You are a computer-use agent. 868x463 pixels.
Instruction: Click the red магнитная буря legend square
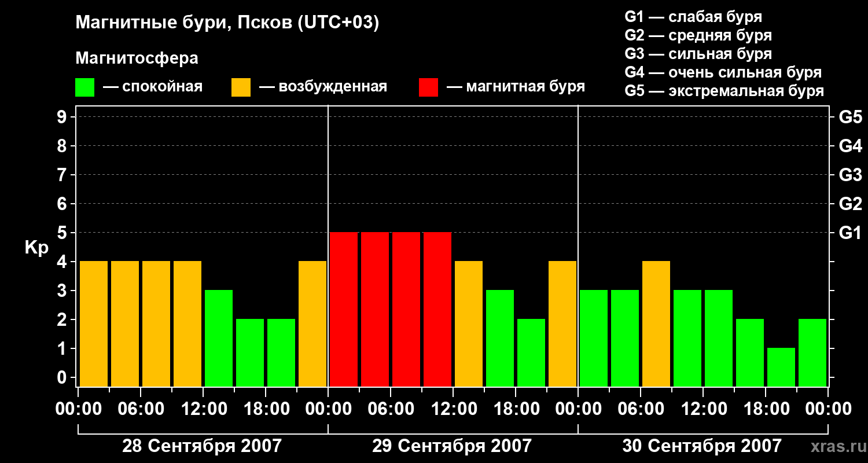428,87
